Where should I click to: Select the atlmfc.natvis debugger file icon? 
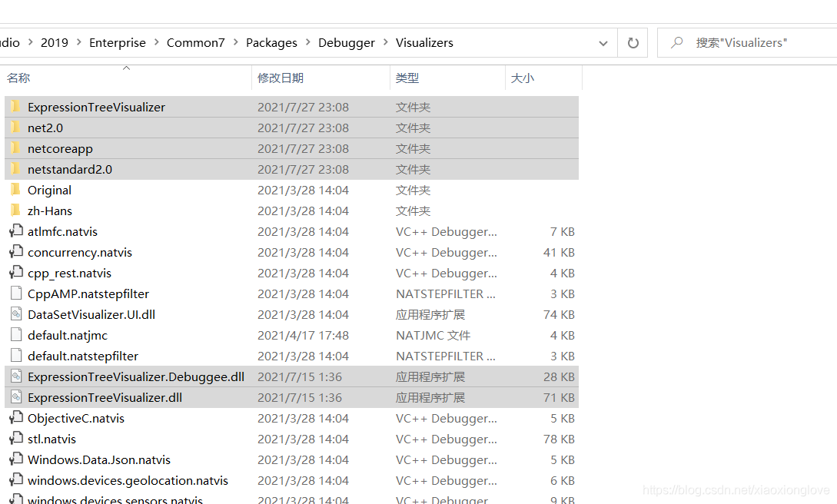click(15, 231)
